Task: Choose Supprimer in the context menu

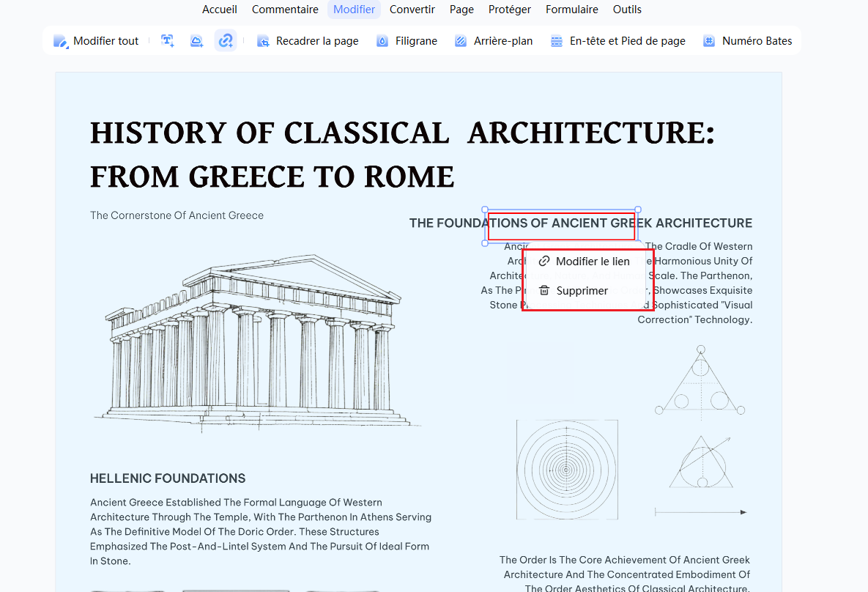Action: (574, 291)
